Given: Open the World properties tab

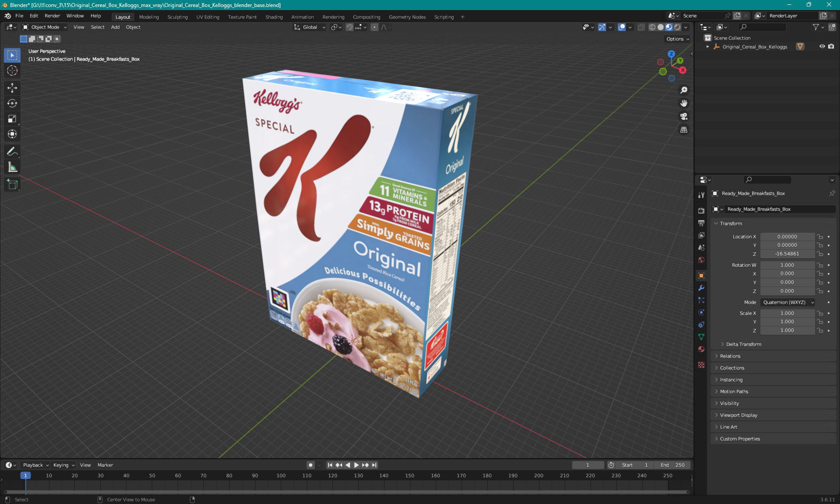Looking at the screenshot, I should point(701,260).
